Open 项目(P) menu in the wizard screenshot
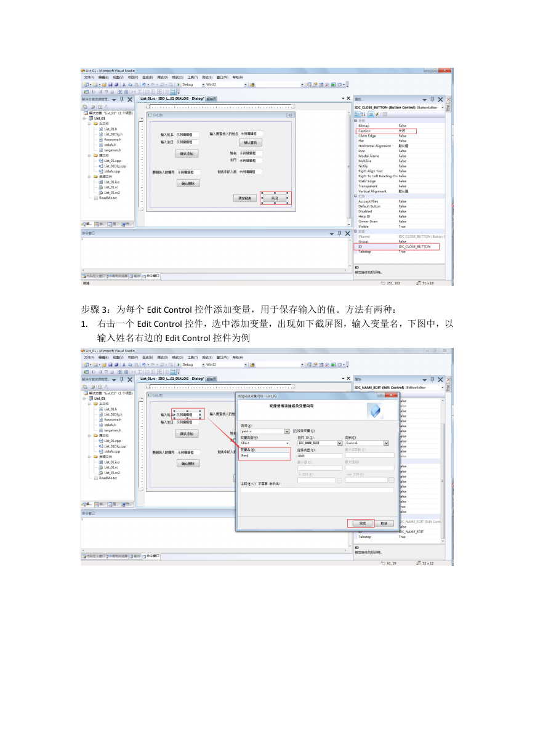Screen dimensions: 535x756 point(133,357)
